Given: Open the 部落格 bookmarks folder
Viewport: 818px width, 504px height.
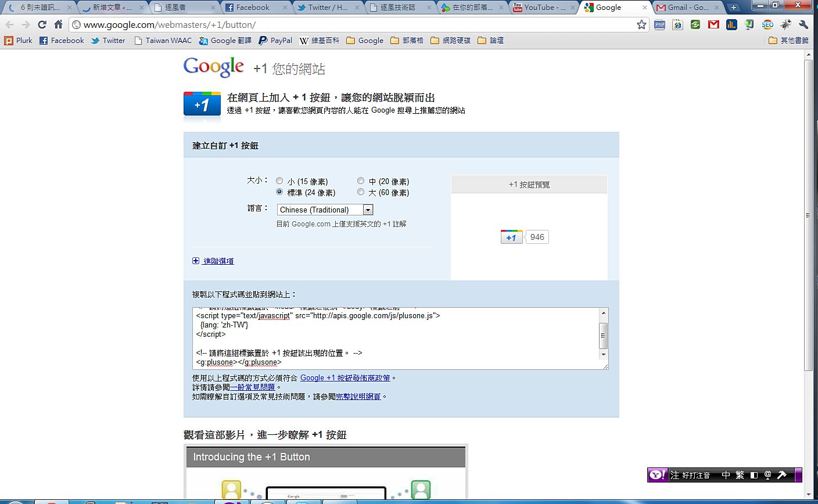Looking at the screenshot, I should click(x=407, y=41).
